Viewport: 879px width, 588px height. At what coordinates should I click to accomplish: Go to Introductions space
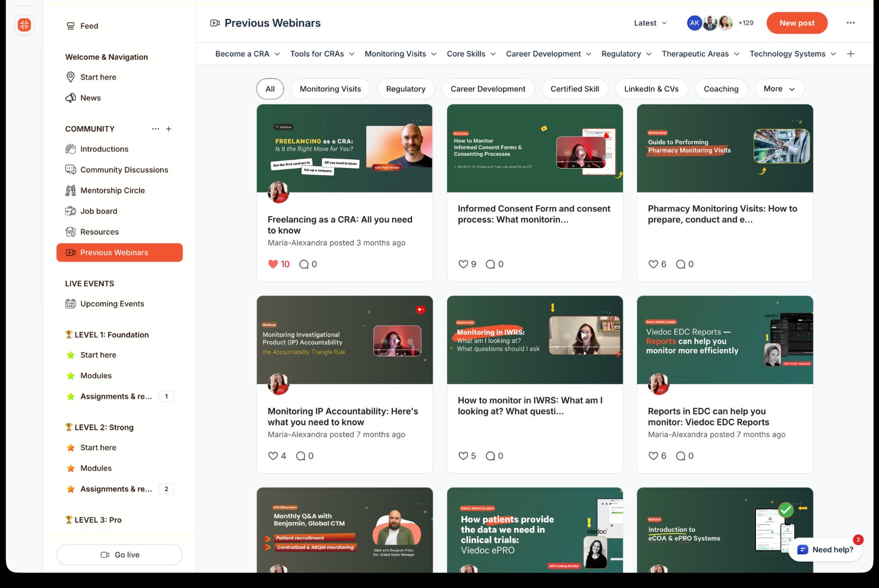click(104, 149)
